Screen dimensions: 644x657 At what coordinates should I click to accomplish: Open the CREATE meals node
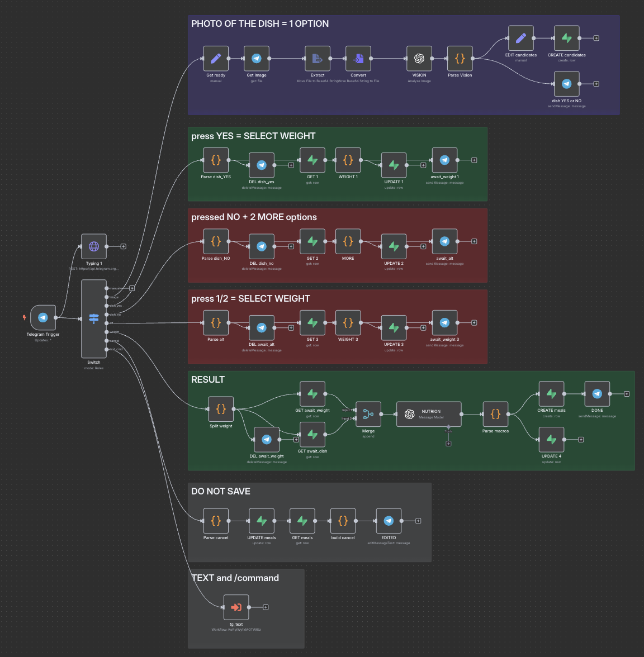click(x=551, y=394)
